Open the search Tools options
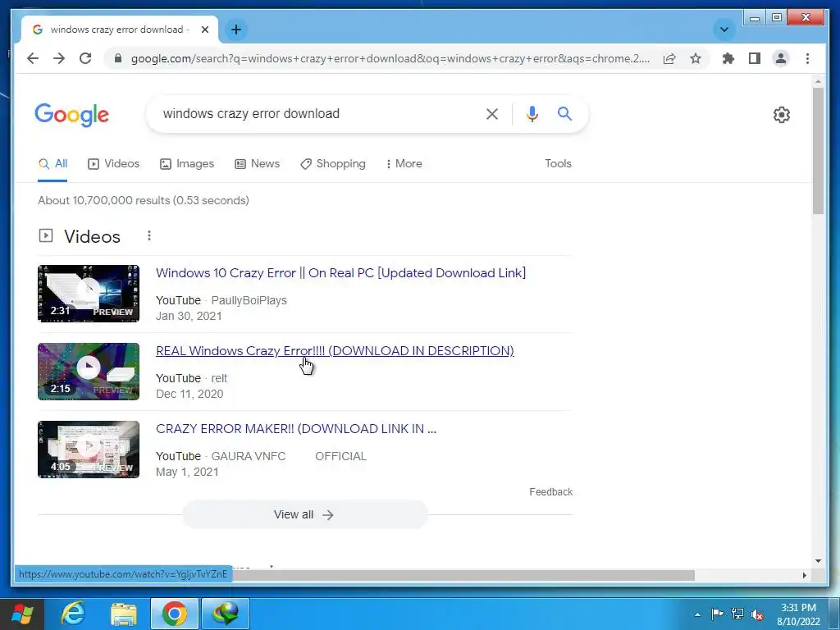This screenshot has width=840, height=630. point(558,164)
